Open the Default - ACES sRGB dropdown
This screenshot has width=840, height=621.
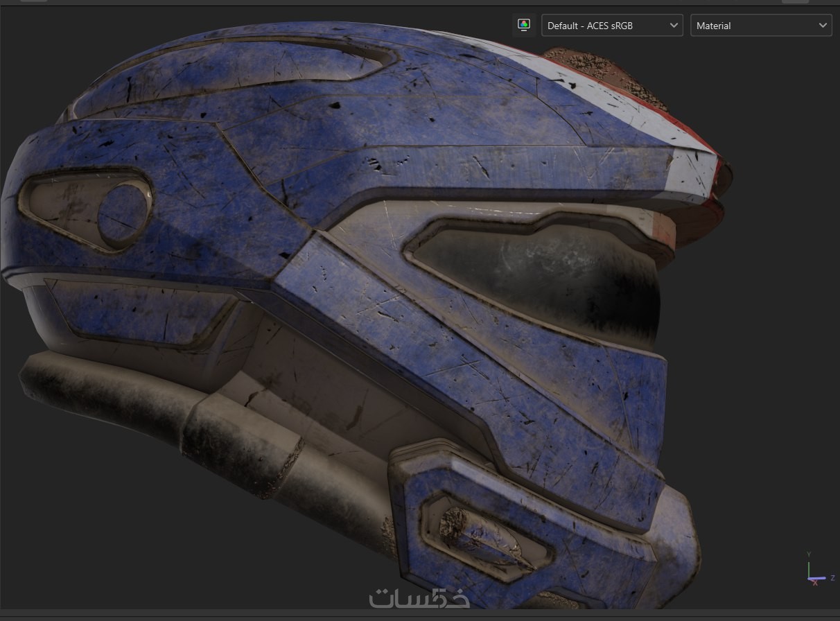[x=612, y=26]
